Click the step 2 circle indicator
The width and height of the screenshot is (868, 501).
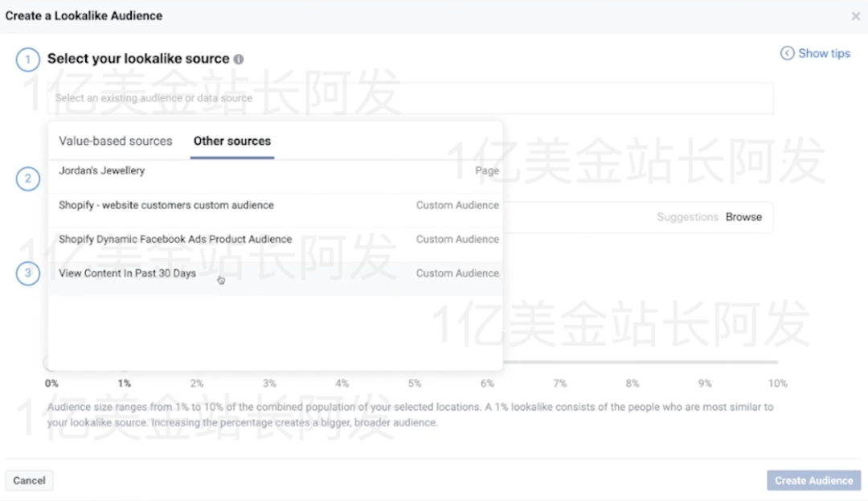pyautogui.click(x=27, y=179)
